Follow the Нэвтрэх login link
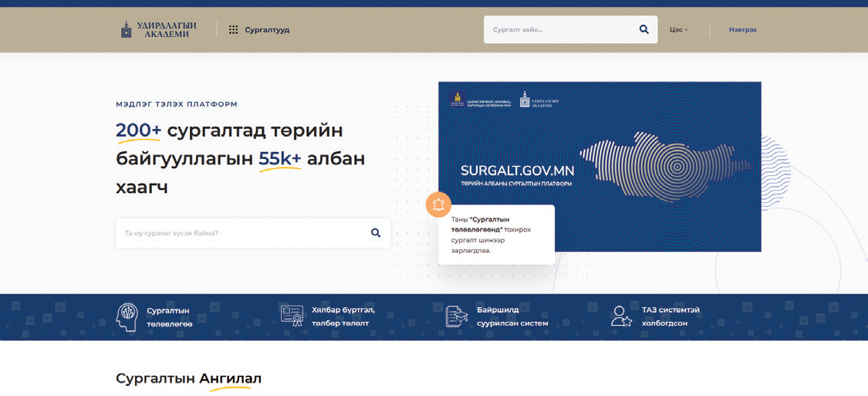Viewport: 868px width, 396px height. (x=742, y=30)
